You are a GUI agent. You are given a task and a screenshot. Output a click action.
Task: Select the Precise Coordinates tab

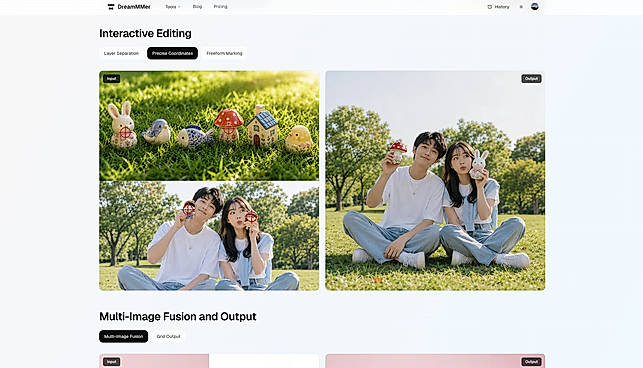172,53
